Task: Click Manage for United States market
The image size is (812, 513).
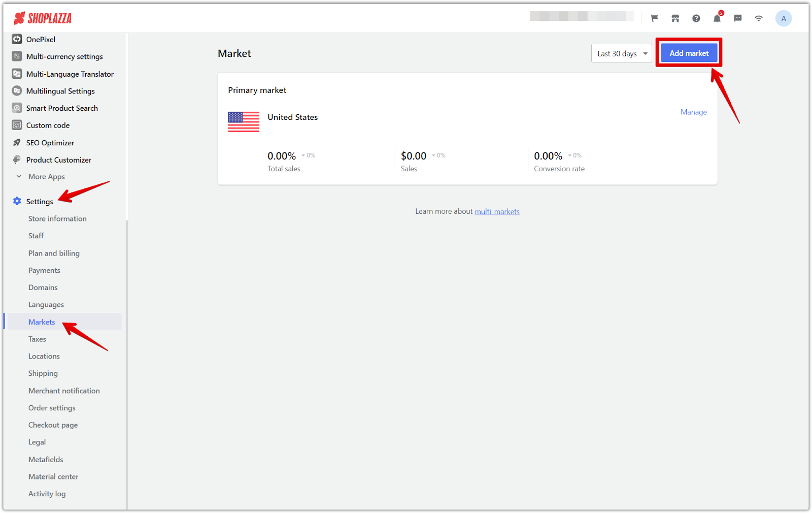Action: [x=693, y=112]
